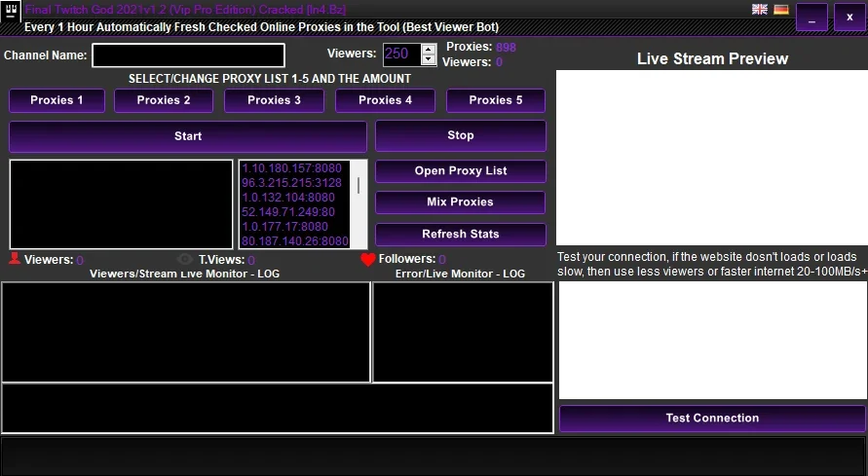Click the red heart Followers icon

(x=368, y=259)
